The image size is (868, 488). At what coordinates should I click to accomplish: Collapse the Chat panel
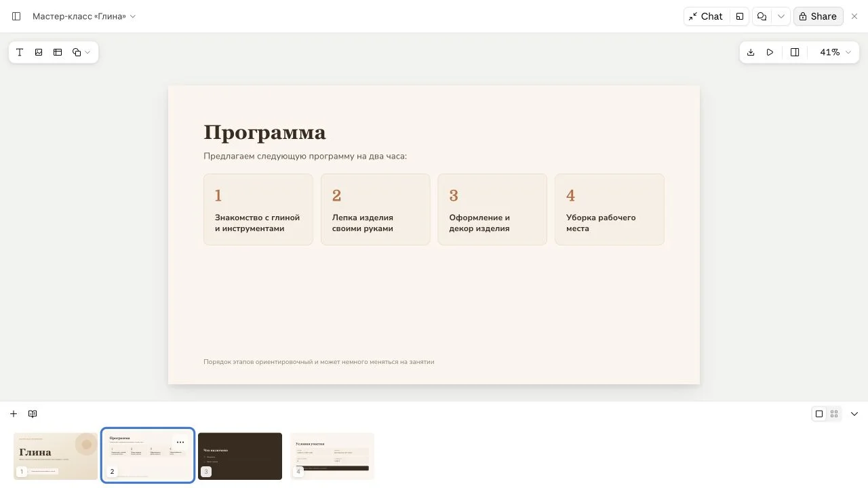tap(705, 16)
